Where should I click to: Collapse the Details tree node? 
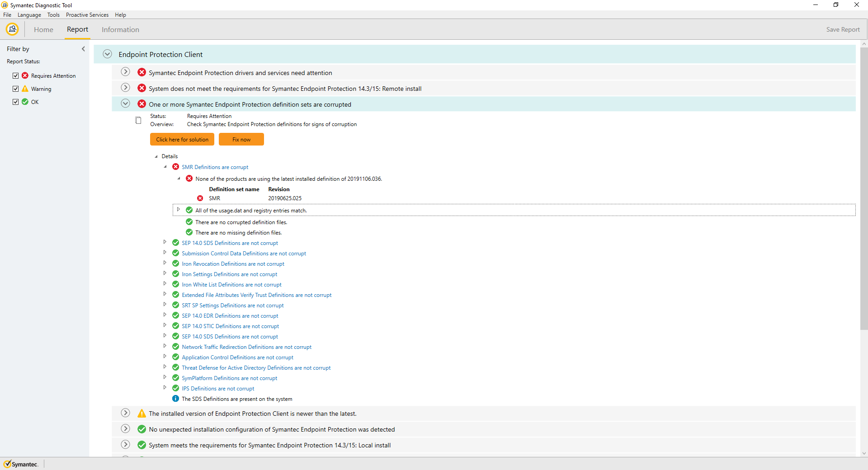click(156, 156)
